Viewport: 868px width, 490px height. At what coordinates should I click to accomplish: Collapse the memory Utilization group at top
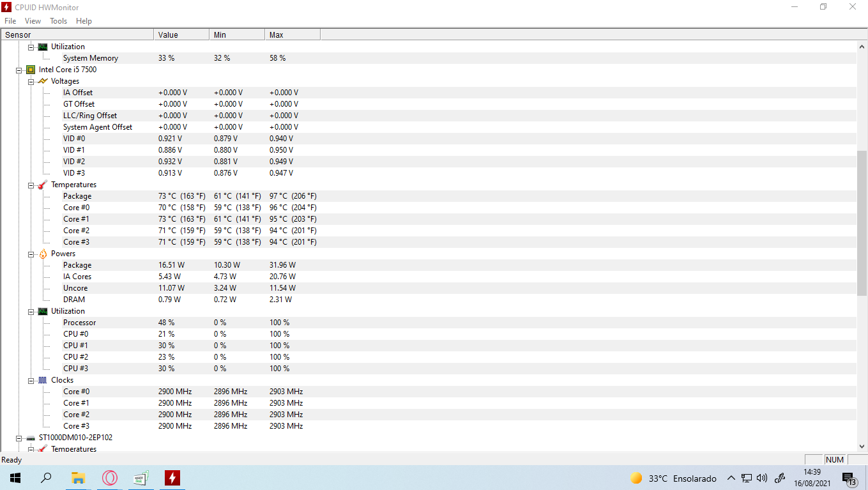point(31,47)
